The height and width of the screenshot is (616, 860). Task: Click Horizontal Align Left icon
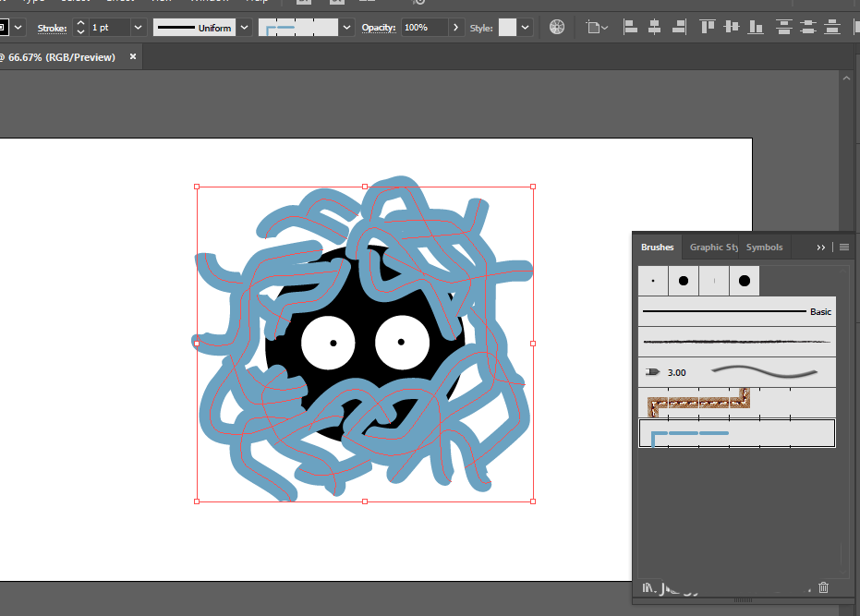click(x=630, y=27)
